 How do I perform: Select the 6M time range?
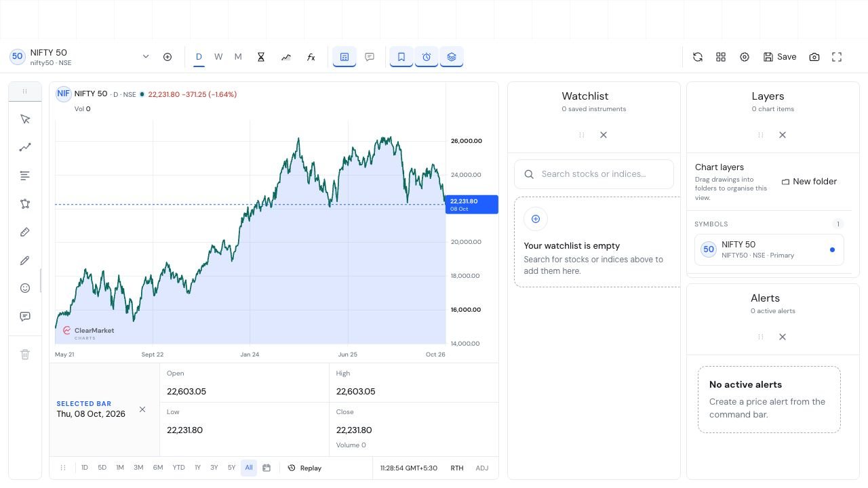(x=158, y=468)
